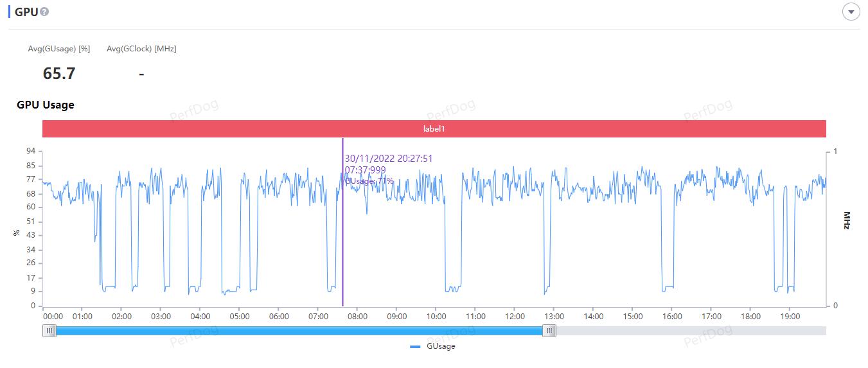Click the 94 tick on percent axis

coord(30,152)
